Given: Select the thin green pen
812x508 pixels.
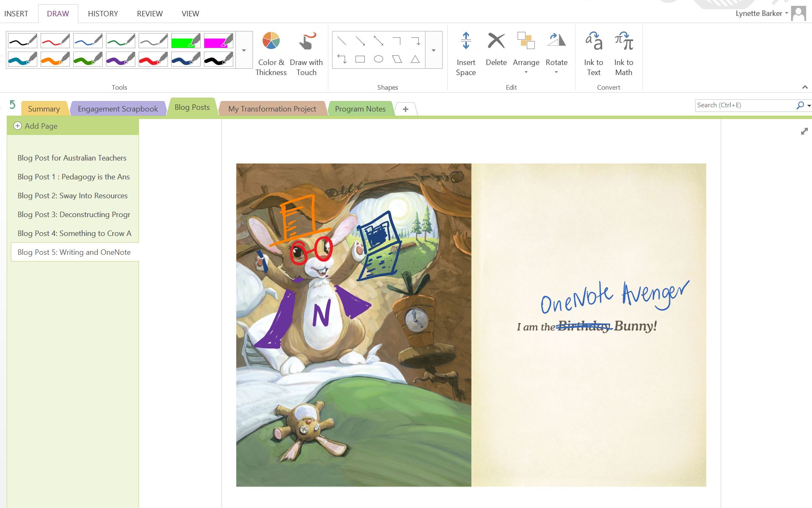Looking at the screenshot, I should [121, 41].
